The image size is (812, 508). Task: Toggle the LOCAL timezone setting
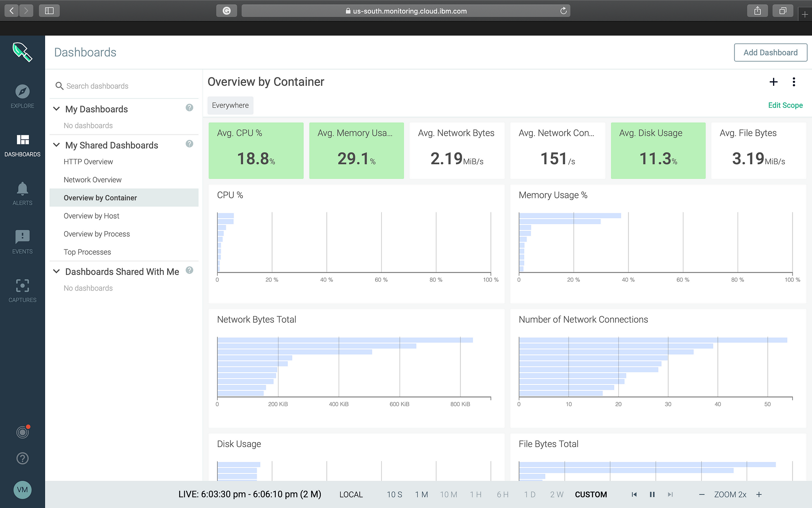(351, 495)
